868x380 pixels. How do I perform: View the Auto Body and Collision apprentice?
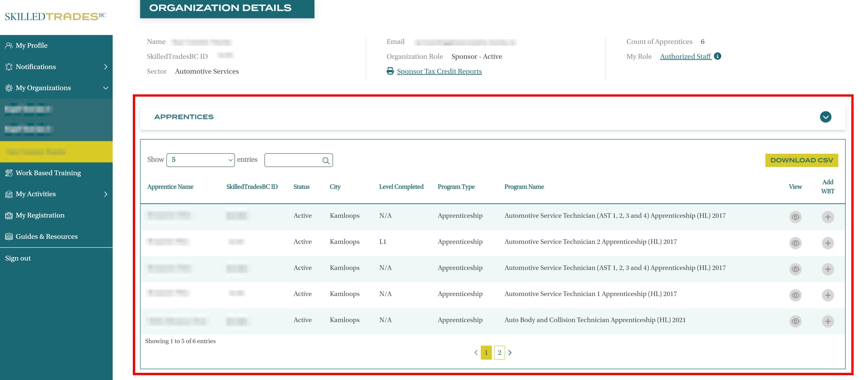point(795,321)
